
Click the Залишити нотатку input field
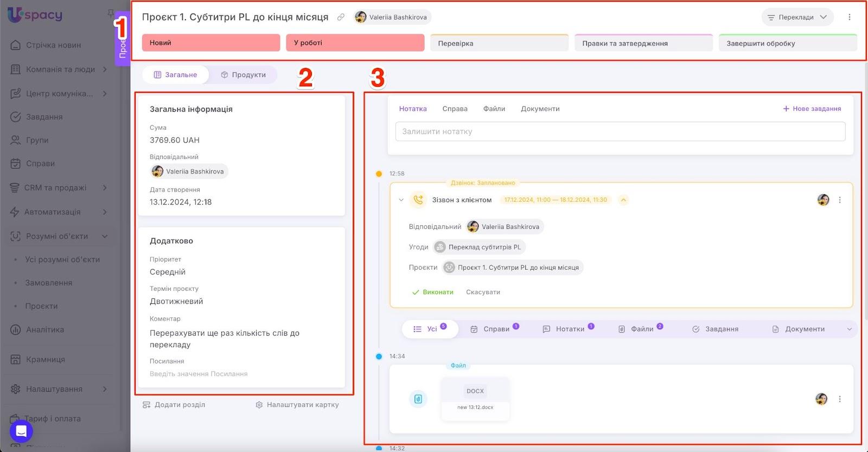(620, 131)
